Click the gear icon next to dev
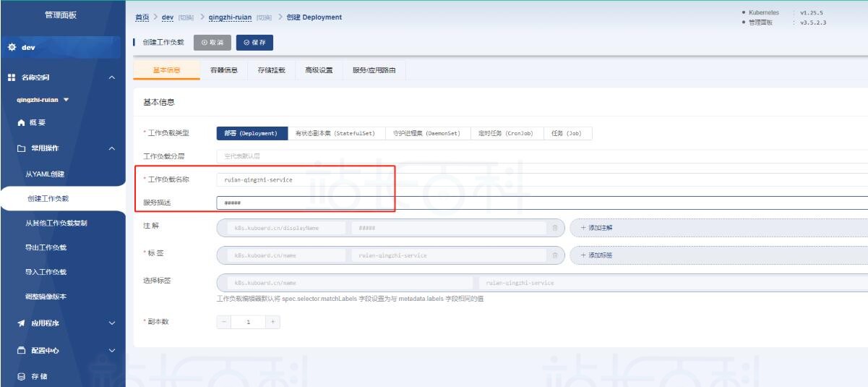Viewport: 868px width, 387px height. pos(12,48)
